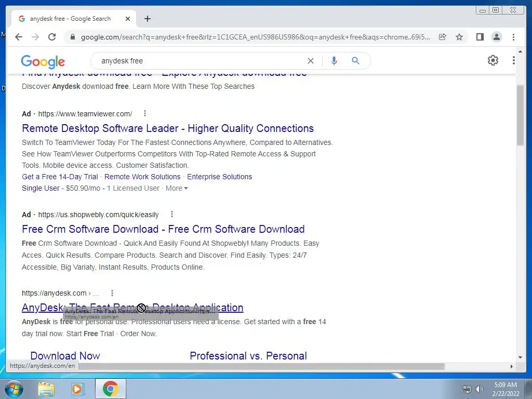Open result options for anydesk.com
The height and width of the screenshot is (399, 532).
(112, 293)
